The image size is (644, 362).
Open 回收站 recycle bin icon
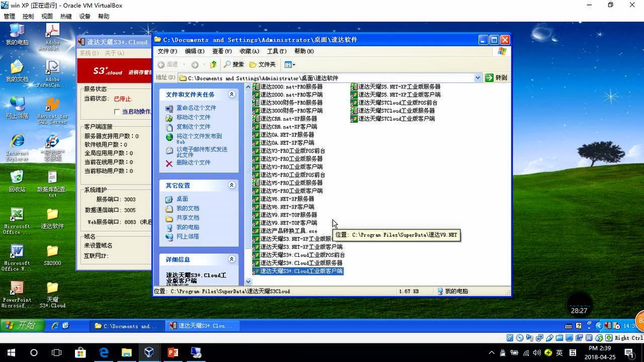click(17, 181)
